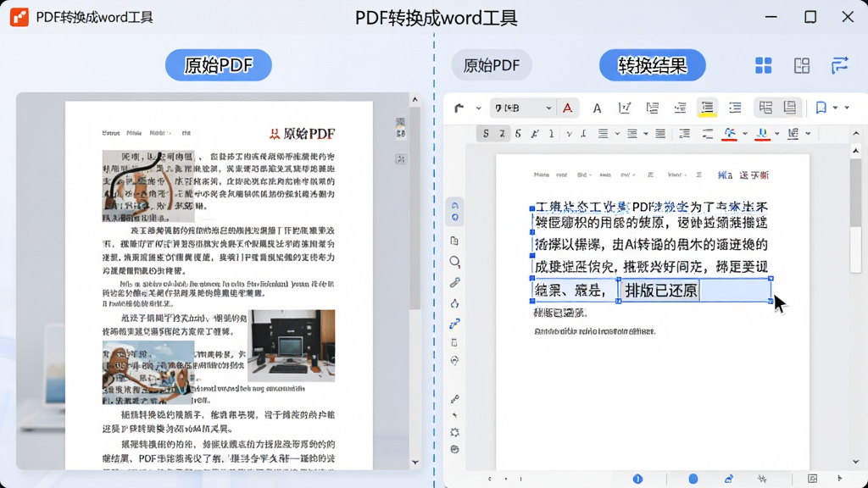Click the down arrow of the converted document scrollbar
The width and height of the screenshot is (868, 488).
click(856, 462)
